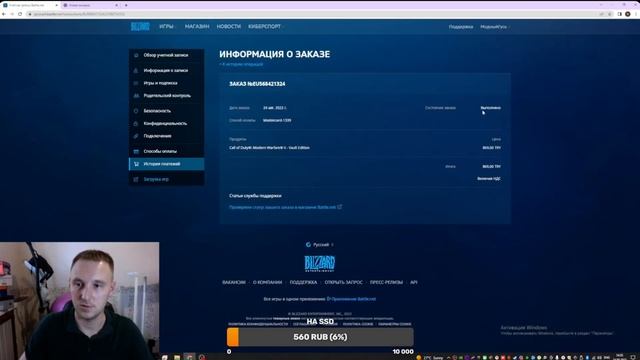
Task: Open the Приложение Battle.net link
Action: [351, 299]
